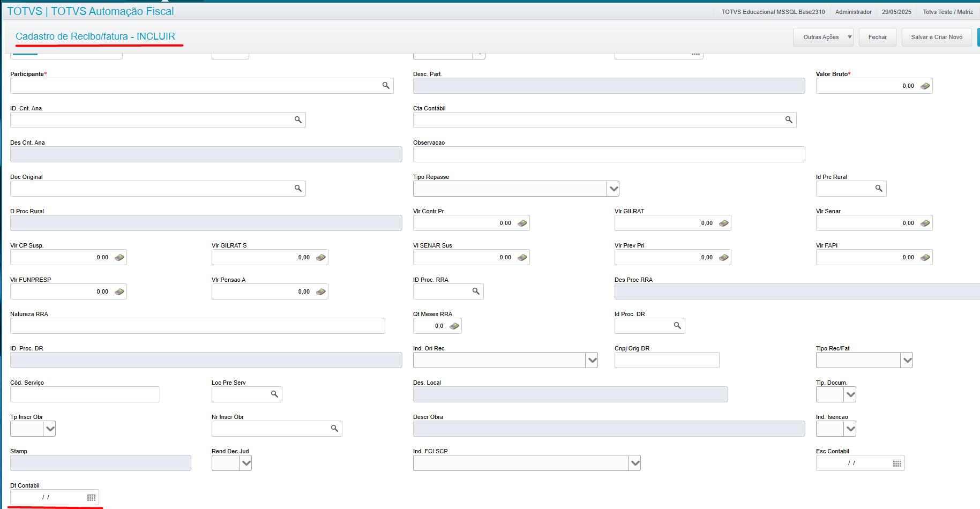
Task: Open Vlr Pensao A calculator icon
Action: (x=321, y=291)
